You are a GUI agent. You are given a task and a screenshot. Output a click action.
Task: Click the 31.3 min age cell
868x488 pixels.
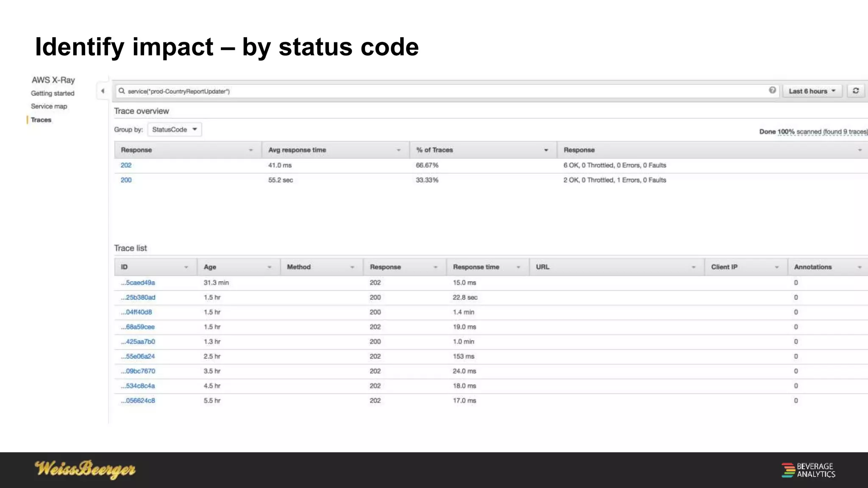(x=216, y=283)
